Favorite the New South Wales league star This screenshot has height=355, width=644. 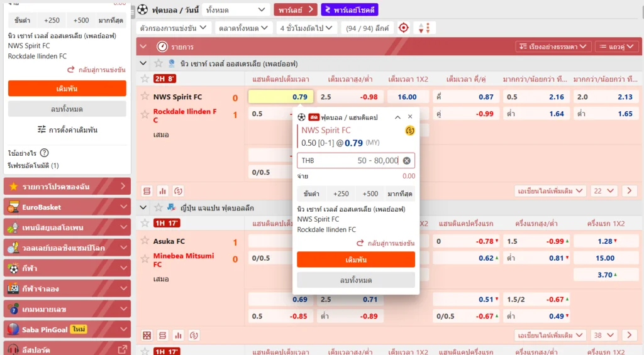158,63
